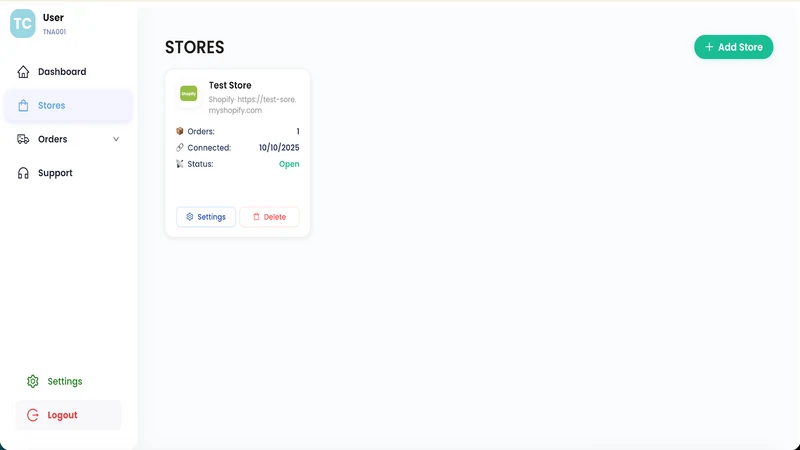The image size is (800, 450).
Task: Click the STORES page heading
Action: coord(194,47)
